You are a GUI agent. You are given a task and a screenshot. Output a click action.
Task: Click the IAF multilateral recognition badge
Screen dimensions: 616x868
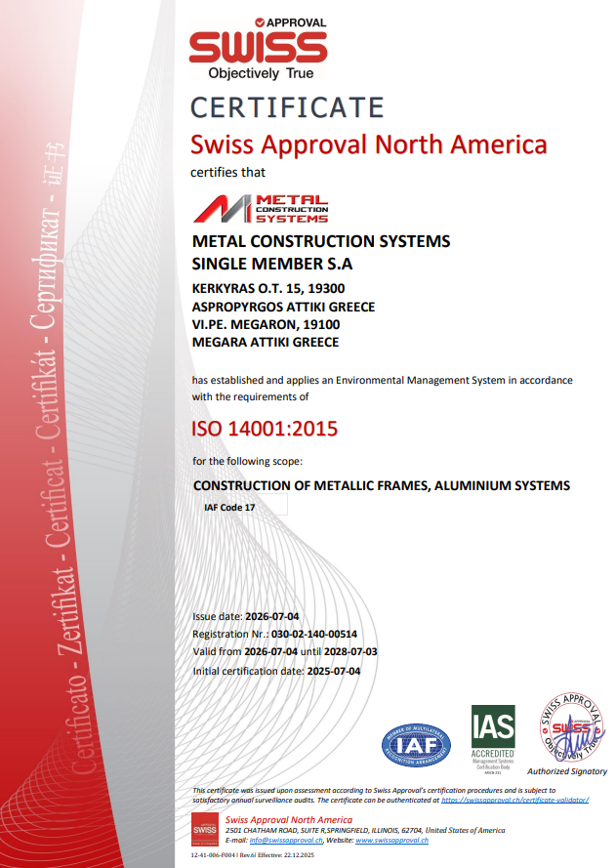click(416, 745)
